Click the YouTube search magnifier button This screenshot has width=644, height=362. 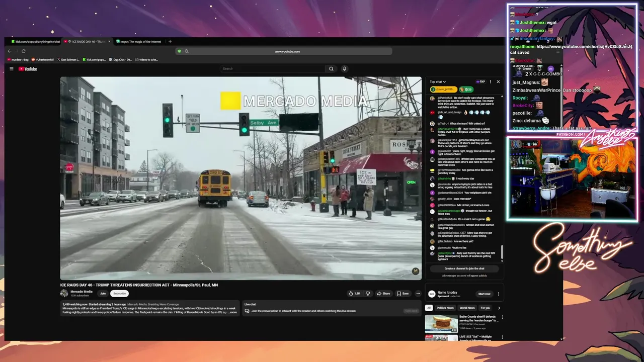tap(331, 69)
